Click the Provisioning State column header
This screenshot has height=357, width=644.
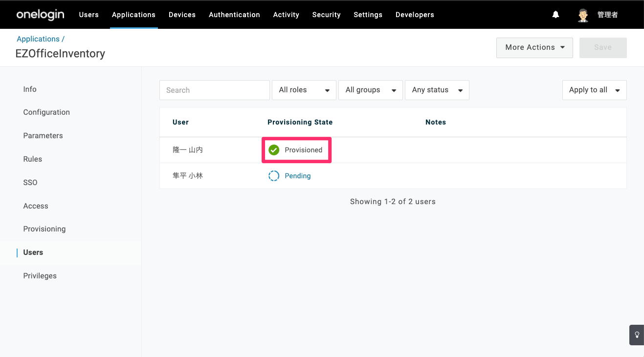[x=300, y=122]
